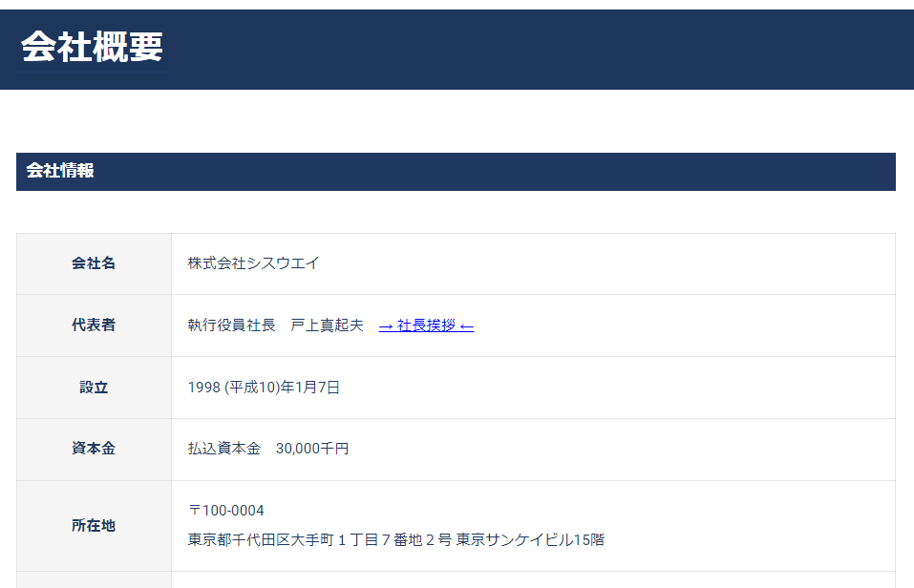
Task: Select the postal code 〒100-0004
Action: (x=226, y=511)
